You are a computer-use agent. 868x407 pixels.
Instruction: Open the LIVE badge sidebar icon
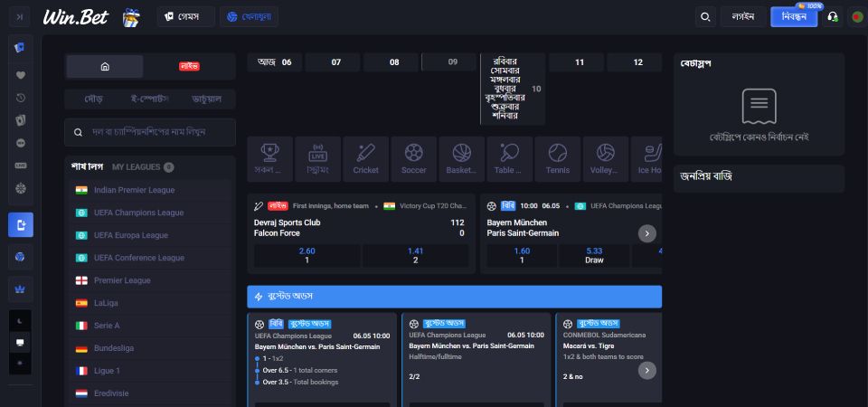(x=21, y=166)
